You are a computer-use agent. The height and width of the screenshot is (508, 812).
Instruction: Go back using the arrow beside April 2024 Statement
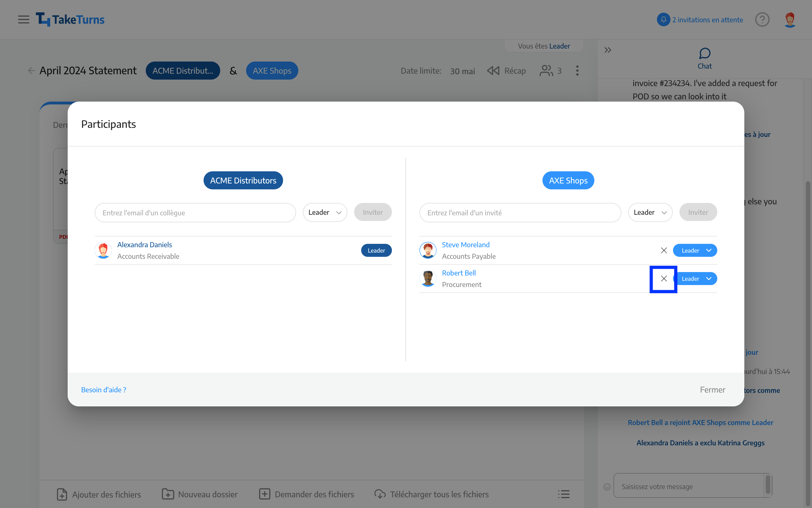[x=31, y=71]
